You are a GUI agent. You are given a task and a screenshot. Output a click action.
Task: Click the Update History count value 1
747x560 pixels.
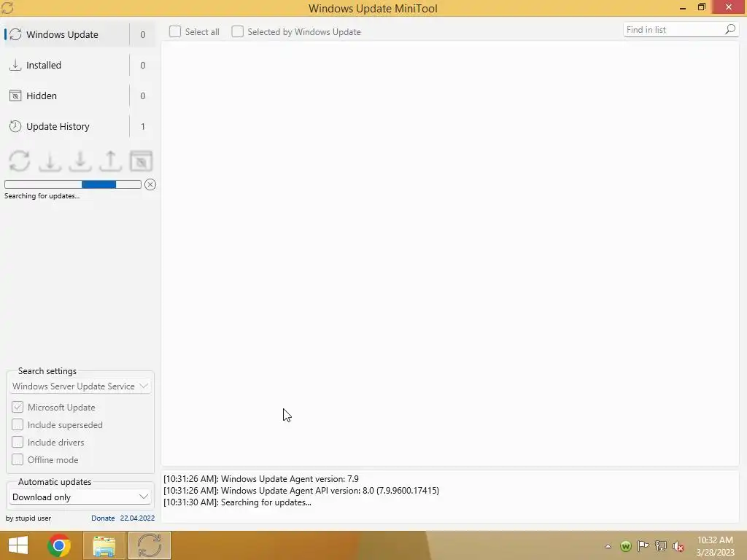143,126
